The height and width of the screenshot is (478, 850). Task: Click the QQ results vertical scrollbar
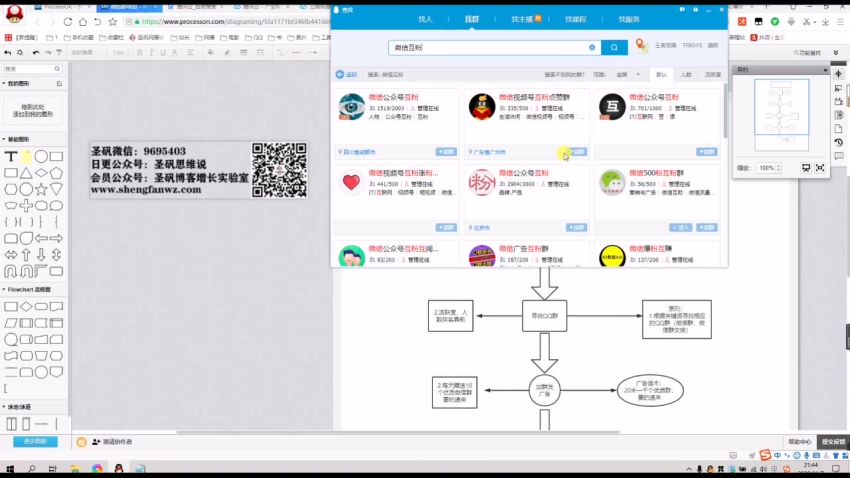pyautogui.click(x=725, y=111)
